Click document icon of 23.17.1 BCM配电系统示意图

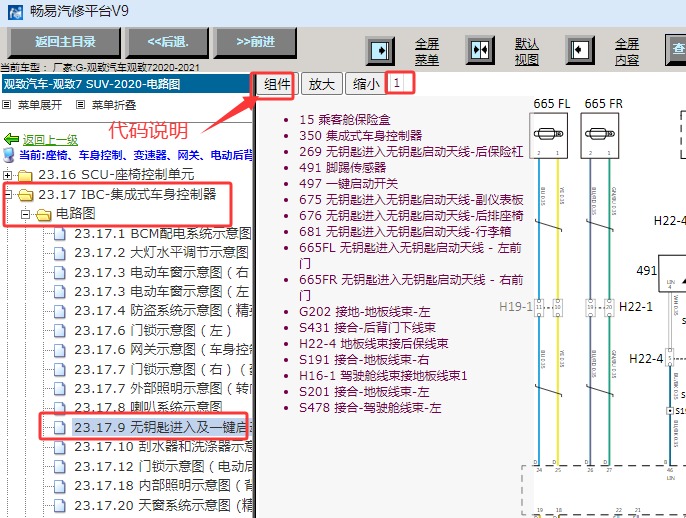(x=60, y=234)
